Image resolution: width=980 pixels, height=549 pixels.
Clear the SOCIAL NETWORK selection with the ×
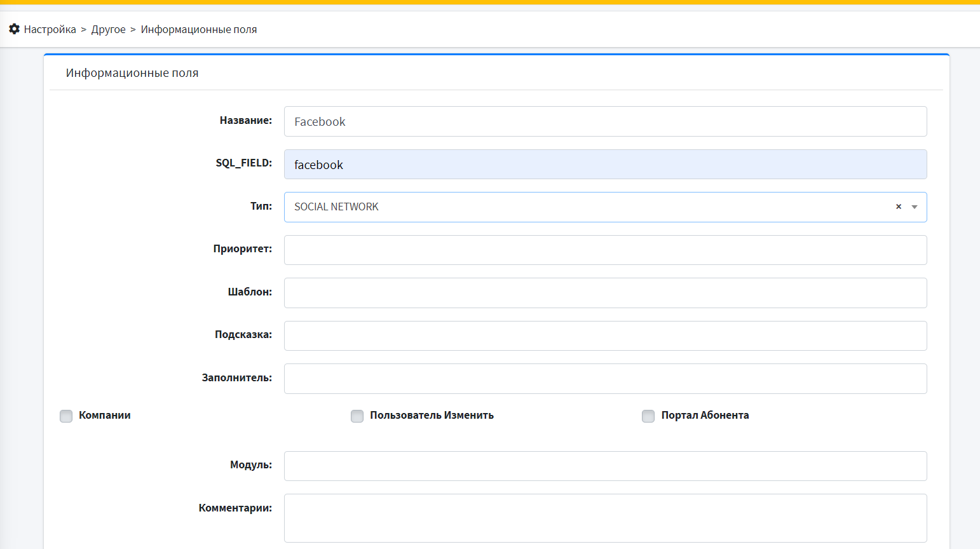pyautogui.click(x=899, y=207)
